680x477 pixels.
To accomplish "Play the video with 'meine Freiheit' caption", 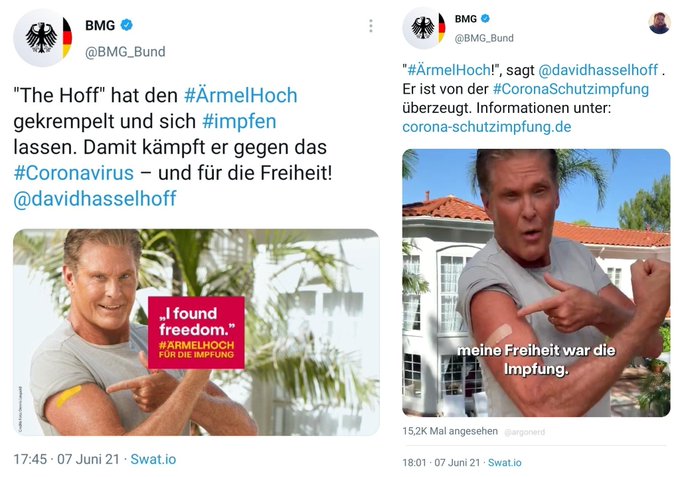I will click(x=536, y=283).
